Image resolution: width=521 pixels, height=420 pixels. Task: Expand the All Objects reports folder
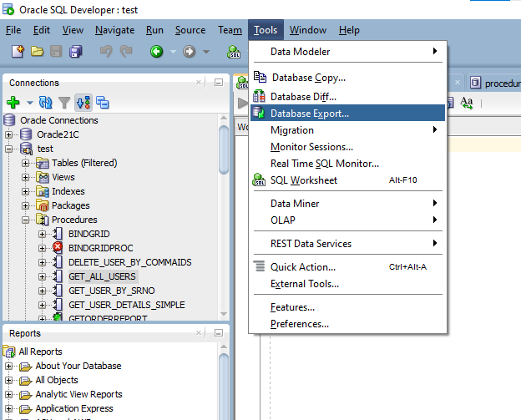[9, 380]
